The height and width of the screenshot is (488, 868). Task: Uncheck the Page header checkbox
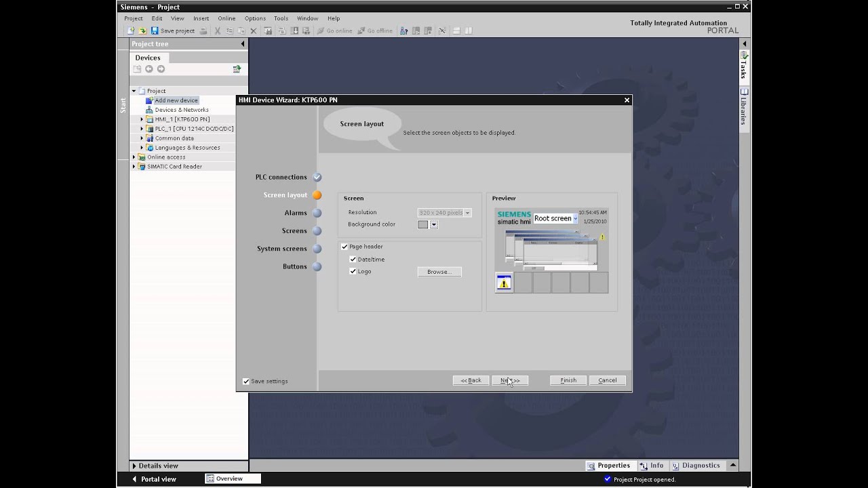[x=344, y=247]
